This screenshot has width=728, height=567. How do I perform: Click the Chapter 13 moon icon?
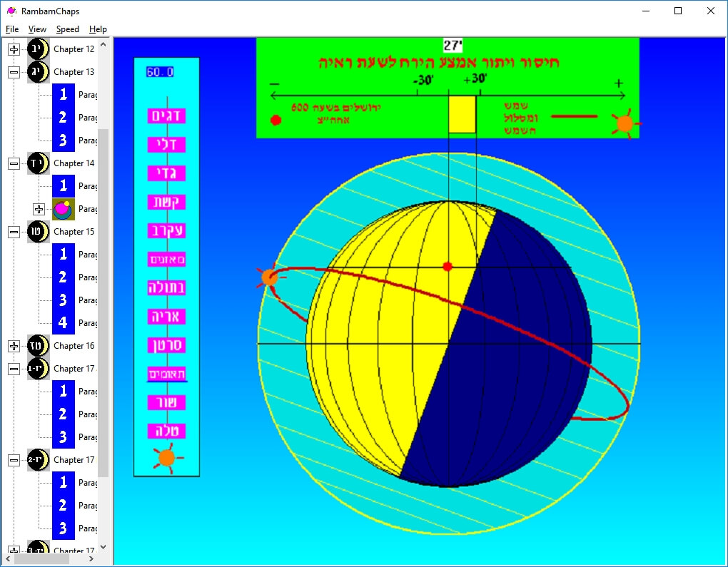pyautogui.click(x=38, y=72)
